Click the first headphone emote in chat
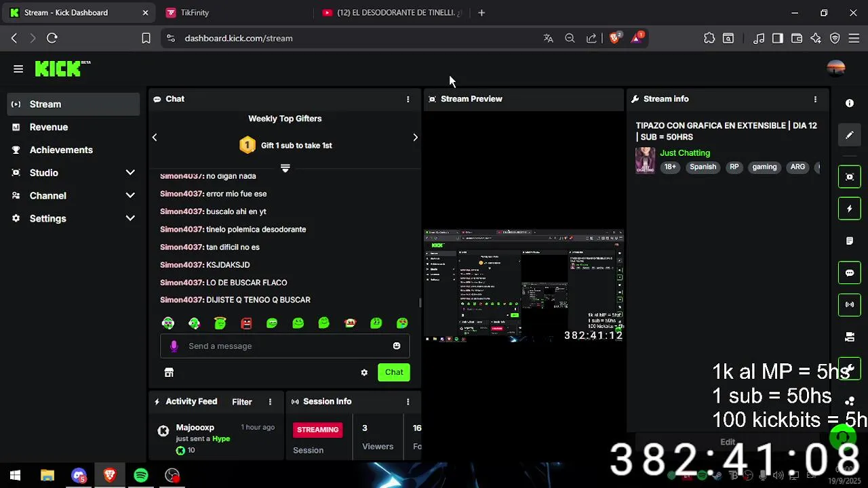868x488 pixels. click(168, 323)
